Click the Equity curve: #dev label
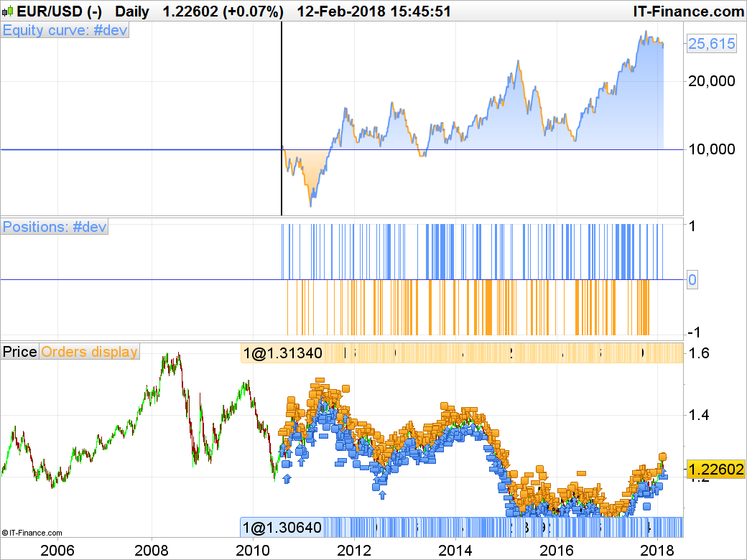The width and height of the screenshot is (747, 560). click(x=65, y=30)
